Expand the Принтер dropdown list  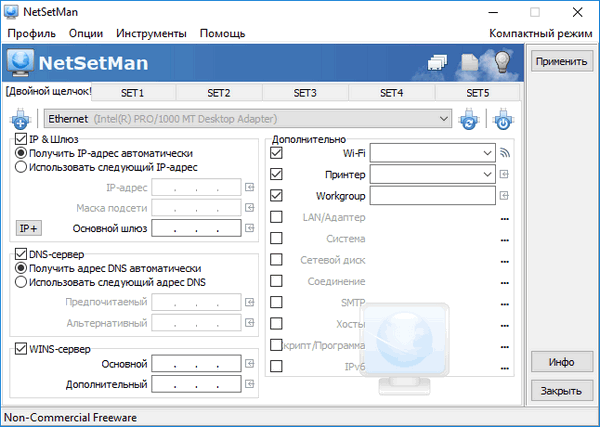click(487, 174)
